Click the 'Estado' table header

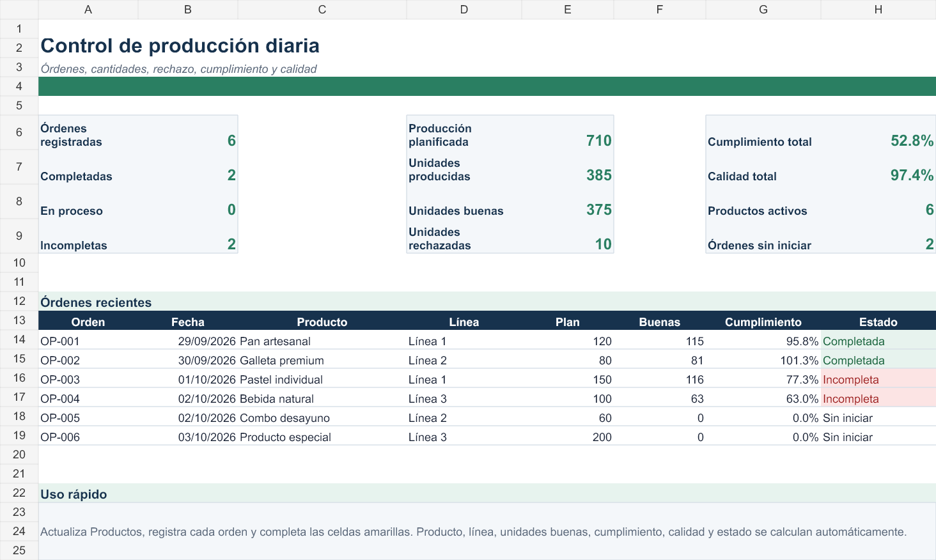[x=878, y=320]
